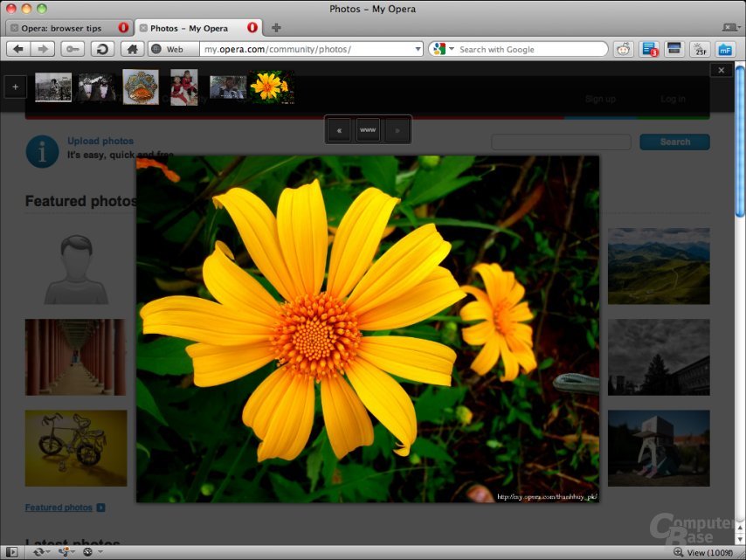Close the Opera: browser tips tab
Image resolution: width=746 pixels, height=560 pixels.
tap(14, 28)
